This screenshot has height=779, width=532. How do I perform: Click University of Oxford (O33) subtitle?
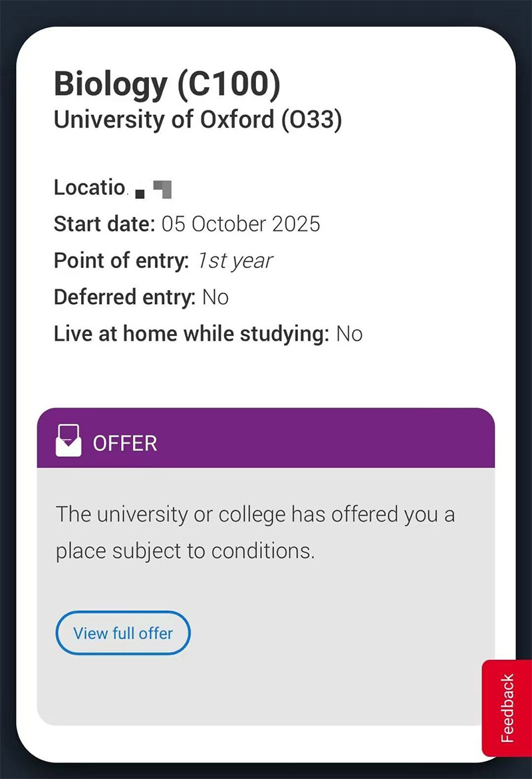[x=198, y=120]
